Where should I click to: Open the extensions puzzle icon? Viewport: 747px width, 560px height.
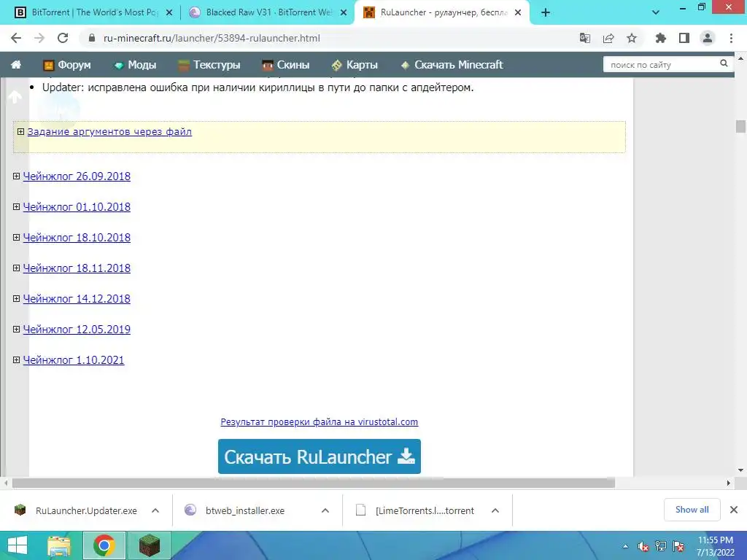[x=661, y=38]
